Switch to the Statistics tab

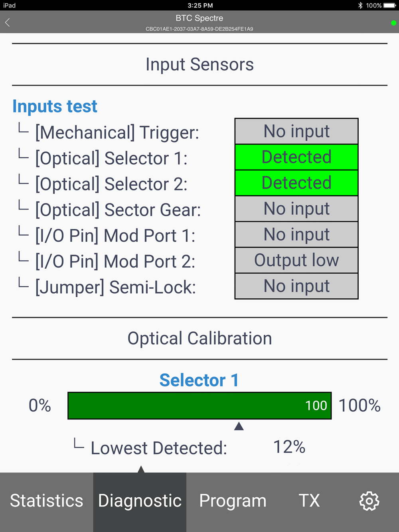click(47, 501)
